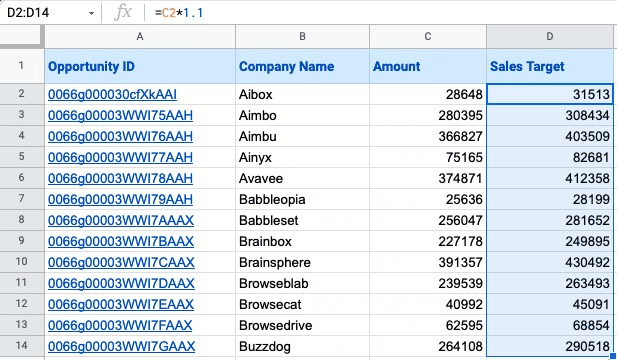
Task: Select the amount cell 391357
Action: [428, 262]
